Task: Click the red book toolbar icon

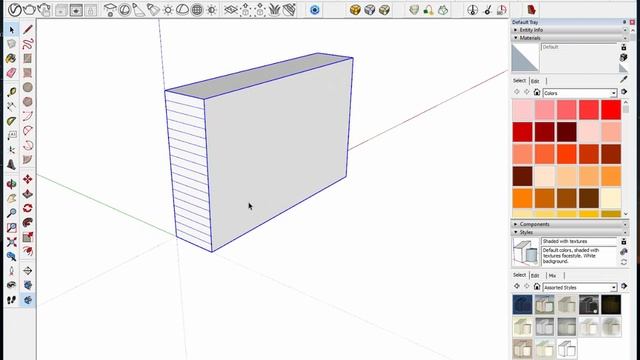Action: (x=531, y=10)
